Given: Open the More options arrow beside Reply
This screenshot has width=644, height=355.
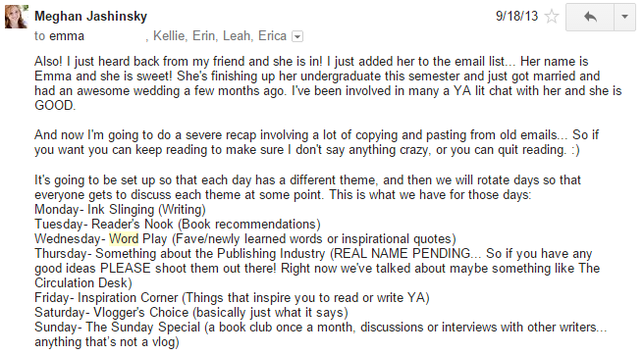Looking at the screenshot, I should click(x=624, y=17).
